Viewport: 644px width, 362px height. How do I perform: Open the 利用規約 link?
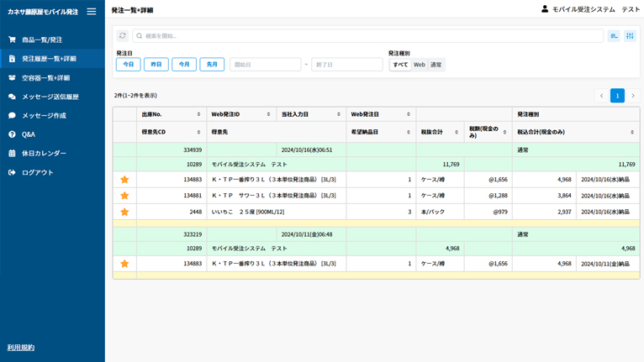coord(21,348)
